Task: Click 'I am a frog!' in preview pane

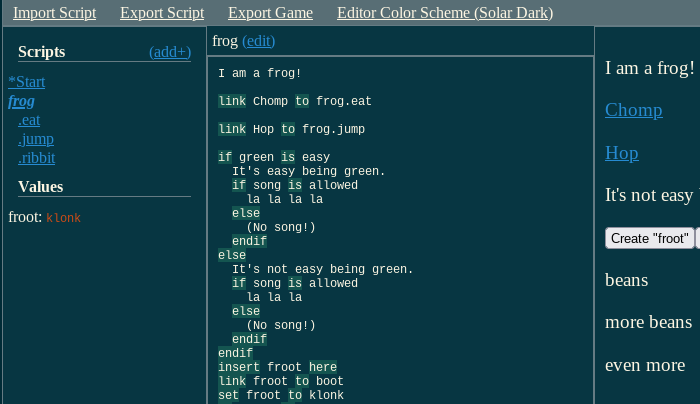Action: pos(650,68)
